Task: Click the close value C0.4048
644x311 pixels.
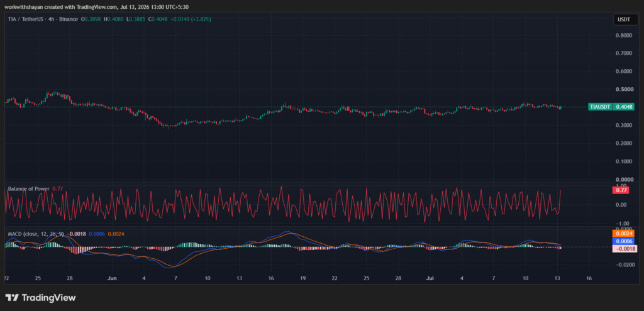Action: click(158, 19)
